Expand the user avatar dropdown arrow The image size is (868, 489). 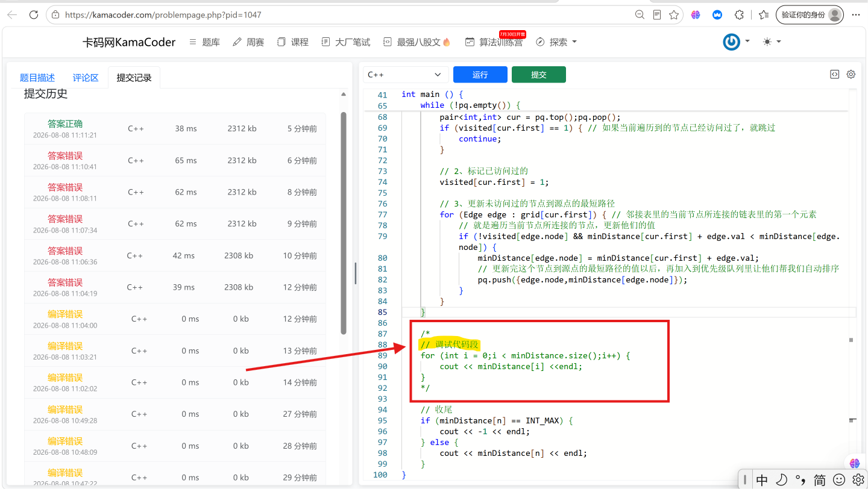point(747,42)
